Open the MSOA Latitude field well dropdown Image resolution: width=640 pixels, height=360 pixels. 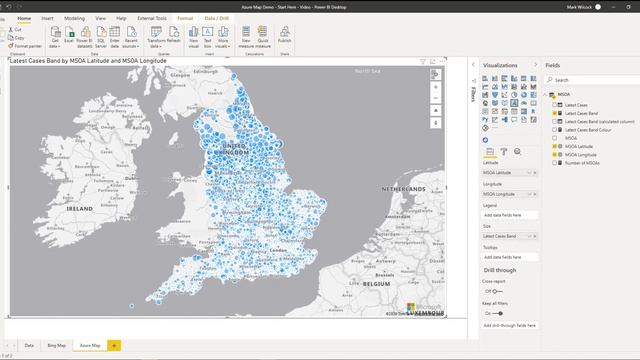pos(529,173)
